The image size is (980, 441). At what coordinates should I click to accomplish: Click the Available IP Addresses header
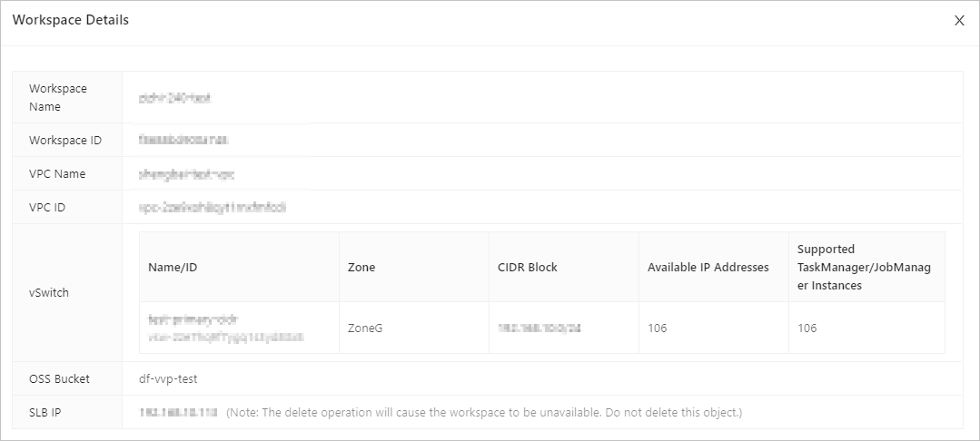click(x=708, y=268)
